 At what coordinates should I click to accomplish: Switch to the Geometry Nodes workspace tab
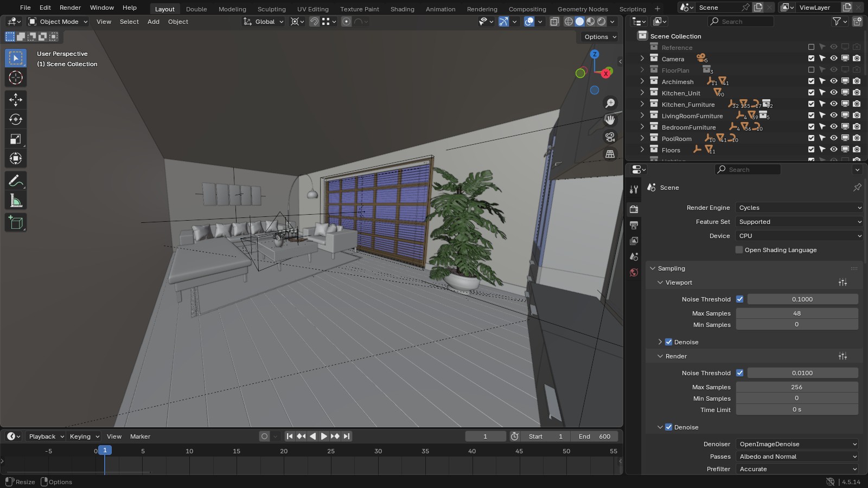tap(583, 9)
